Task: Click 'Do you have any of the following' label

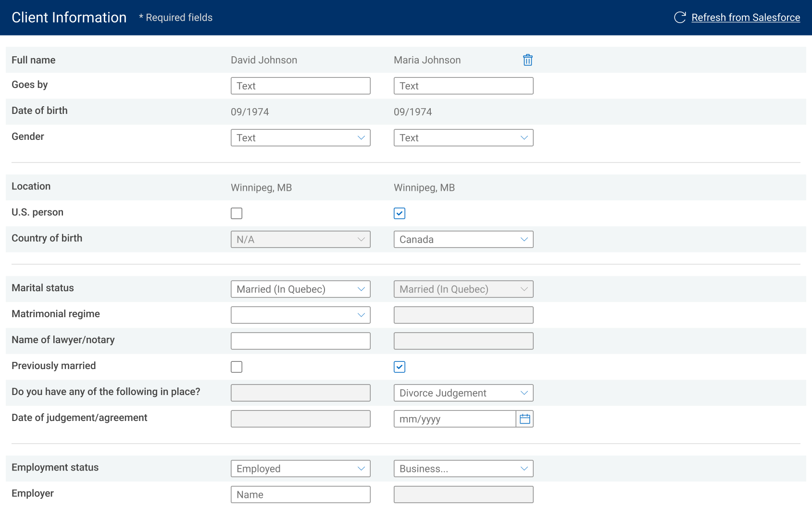Action: point(106,392)
